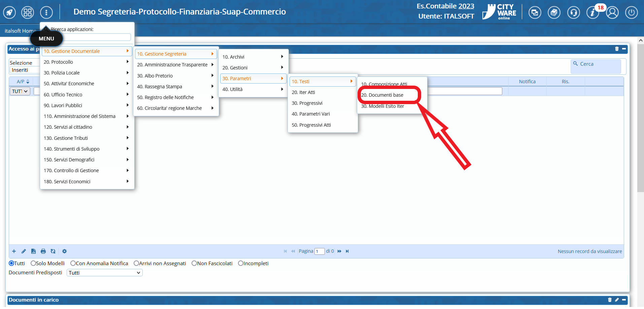Open 150. Servizi Demografici submenu

tap(87, 160)
